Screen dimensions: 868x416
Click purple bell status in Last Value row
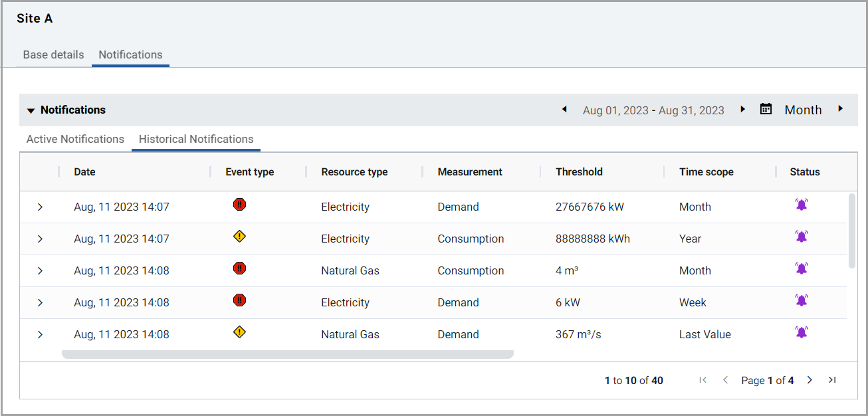coord(802,332)
